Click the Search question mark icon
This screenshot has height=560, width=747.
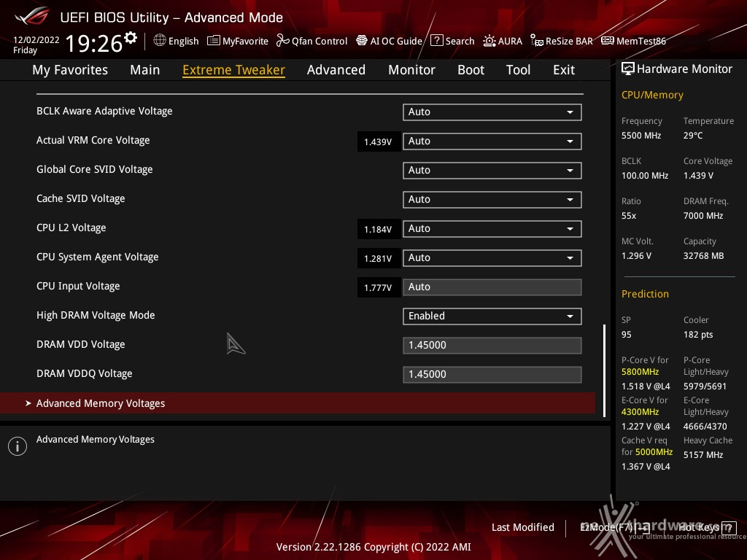(x=436, y=41)
